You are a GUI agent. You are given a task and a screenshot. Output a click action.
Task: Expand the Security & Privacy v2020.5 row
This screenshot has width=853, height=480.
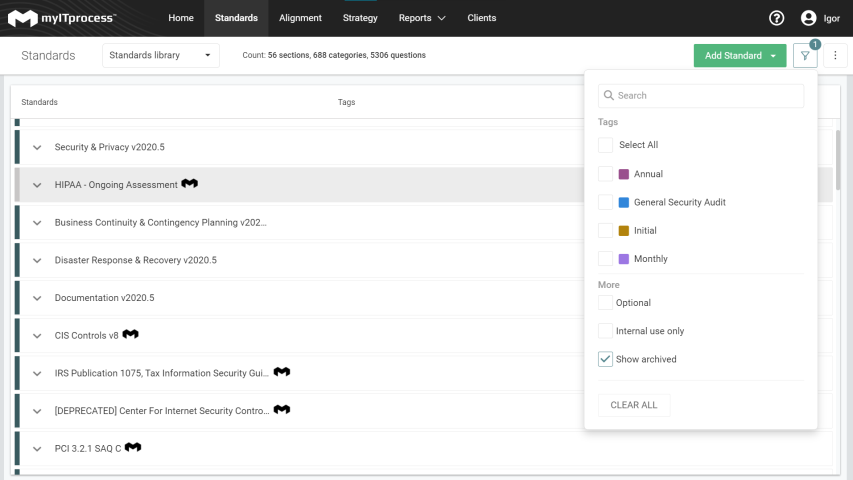point(37,147)
